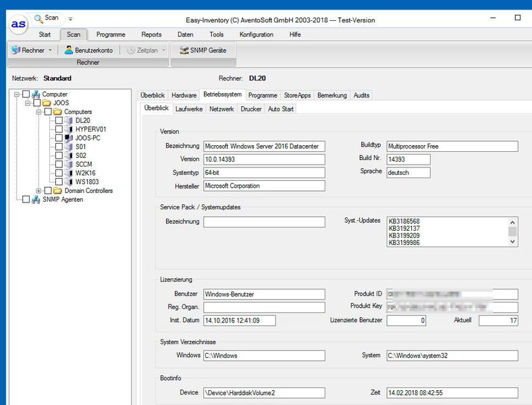
Task: Click the Zeitplan clock icon
Action: pyautogui.click(x=131, y=50)
